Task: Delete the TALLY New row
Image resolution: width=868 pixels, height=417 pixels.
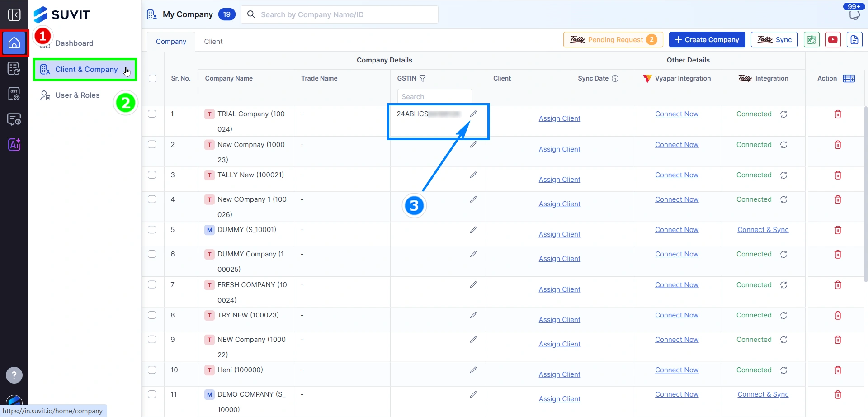Action: coord(838,175)
